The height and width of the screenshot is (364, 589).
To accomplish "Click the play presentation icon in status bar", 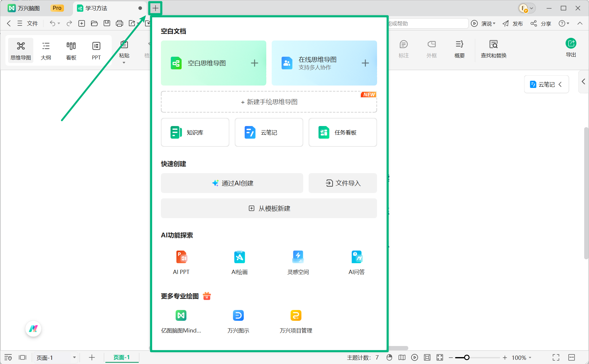I will click(415, 357).
